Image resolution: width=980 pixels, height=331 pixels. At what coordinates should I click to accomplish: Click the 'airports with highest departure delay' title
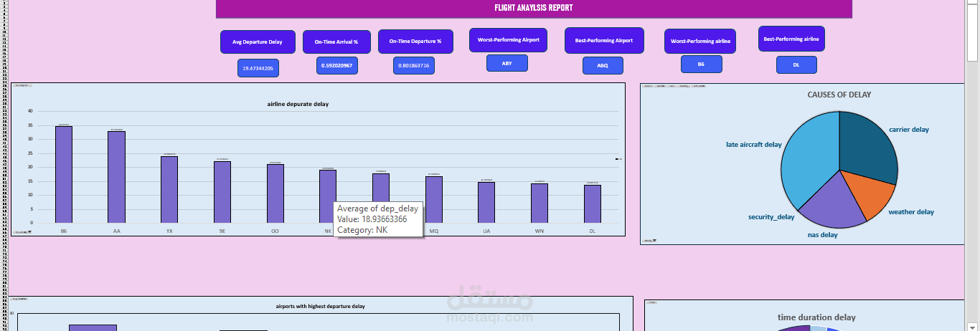point(320,306)
